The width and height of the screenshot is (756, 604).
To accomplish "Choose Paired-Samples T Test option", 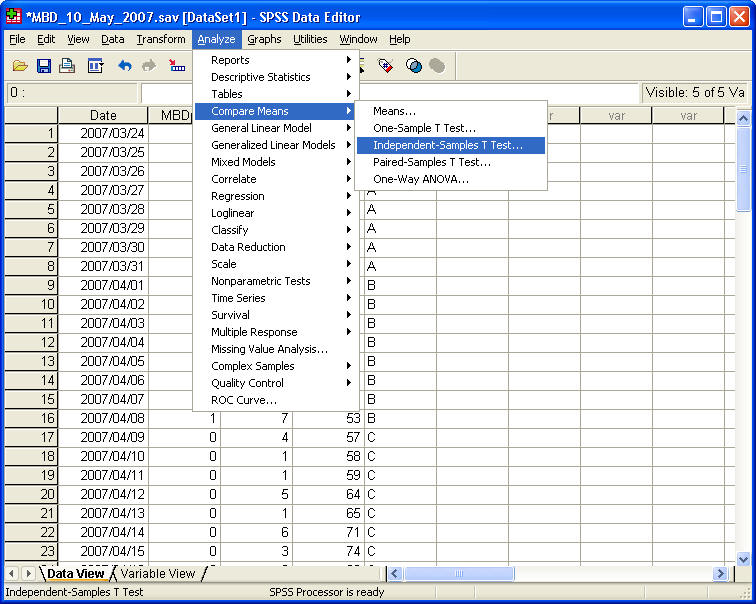I will tap(451, 162).
